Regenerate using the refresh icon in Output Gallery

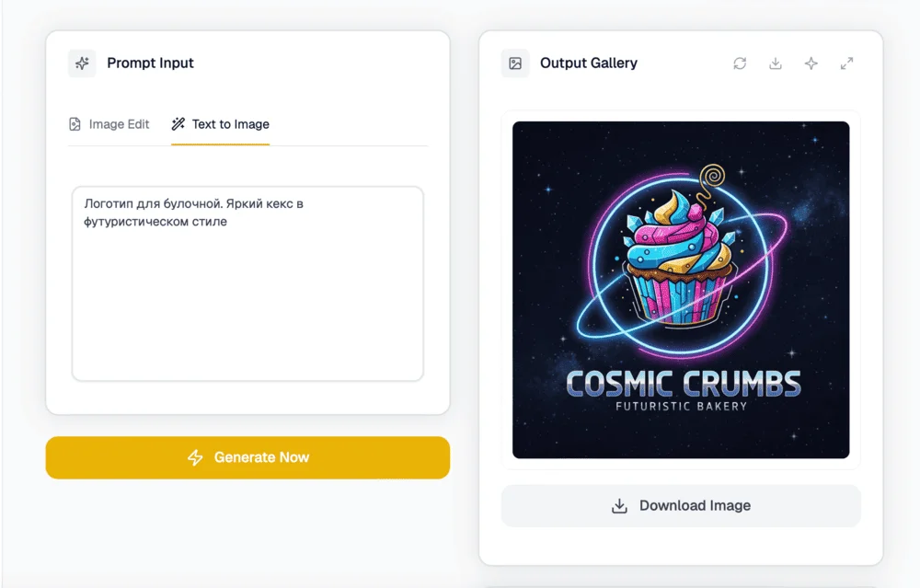(x=740, y=63)
